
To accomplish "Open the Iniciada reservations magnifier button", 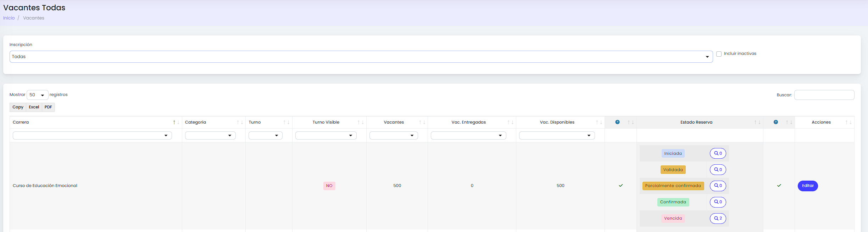I will point(718,153).
